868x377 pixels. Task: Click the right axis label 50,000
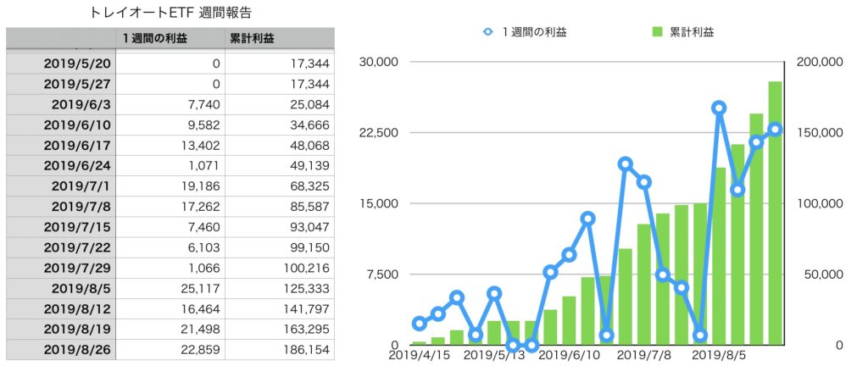(x=822, y=274)
